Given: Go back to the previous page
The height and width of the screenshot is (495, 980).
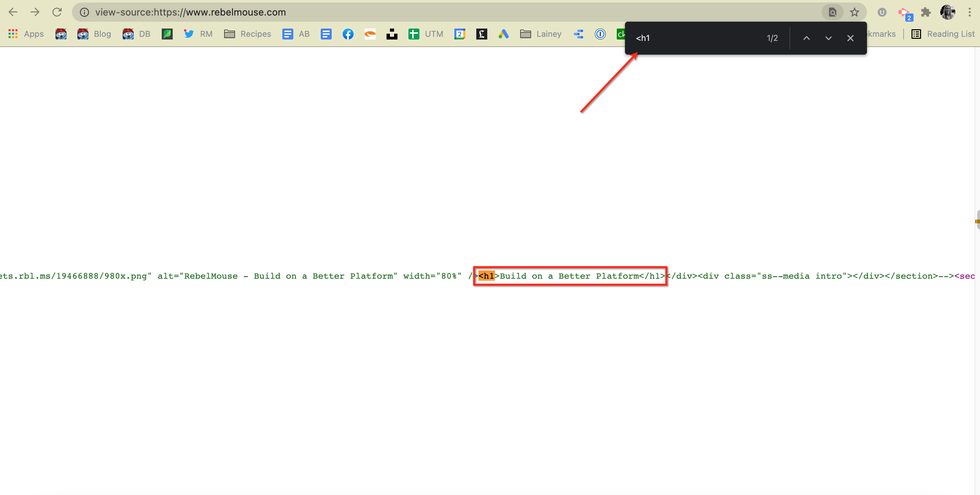Looking at the screenshot, I should (13, 12).
